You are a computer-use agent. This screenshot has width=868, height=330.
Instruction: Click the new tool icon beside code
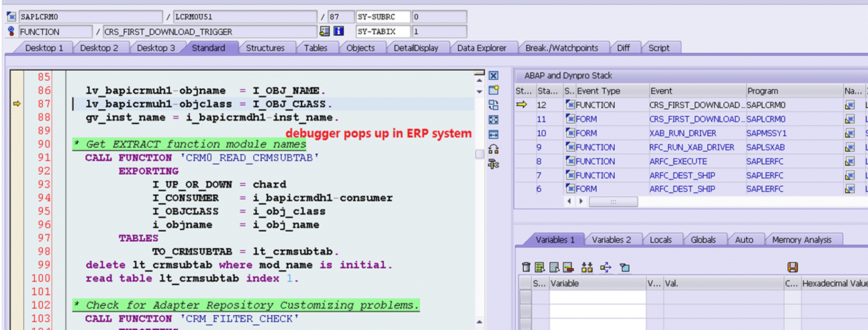(x=494, y=90)
